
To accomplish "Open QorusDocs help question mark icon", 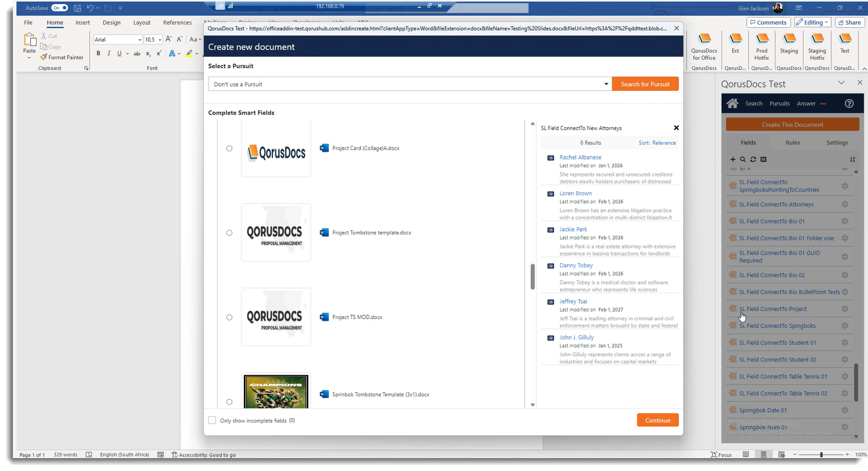I will [x=849, y=103].
